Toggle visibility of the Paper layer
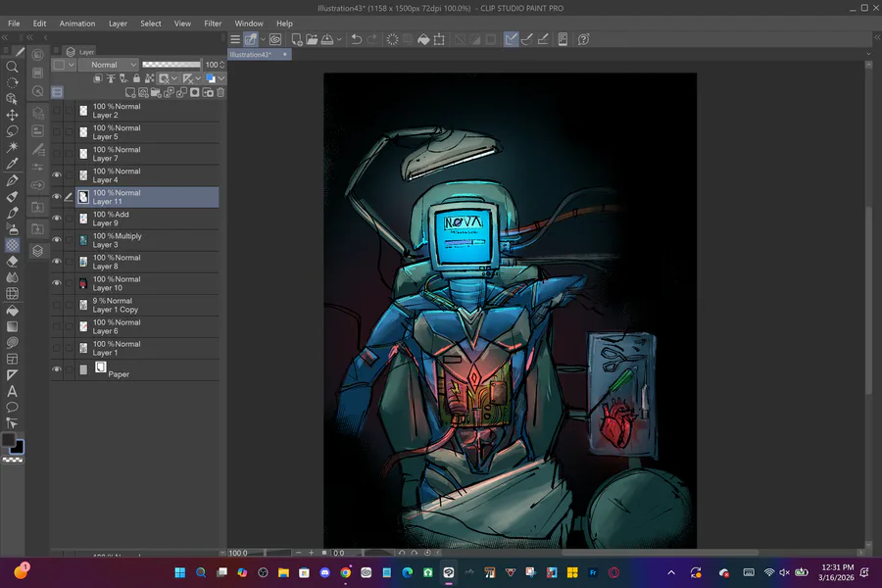The width and height of the screenshot is (882, 588). click(x=56, y=369)
